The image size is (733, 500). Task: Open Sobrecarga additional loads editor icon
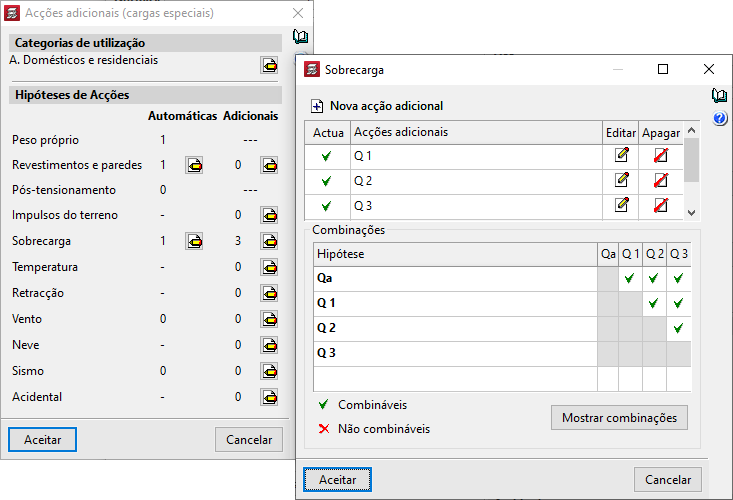(269, 241)
